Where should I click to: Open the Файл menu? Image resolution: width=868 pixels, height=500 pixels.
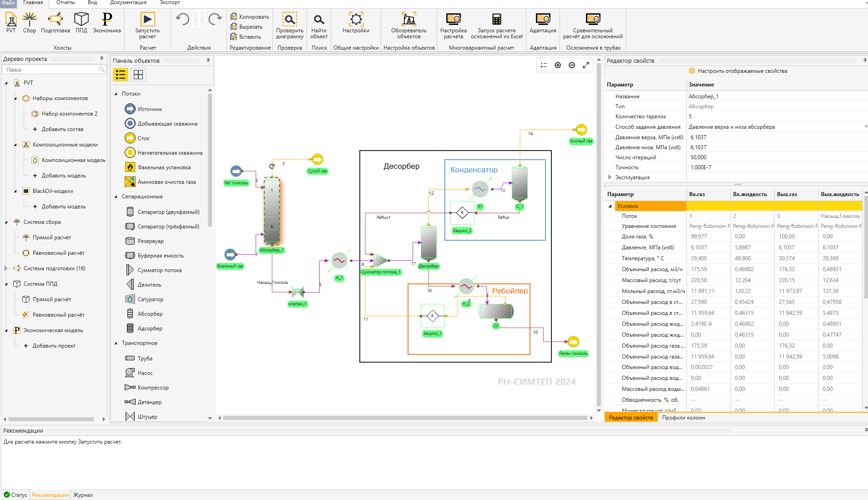[x=8, y=3]
